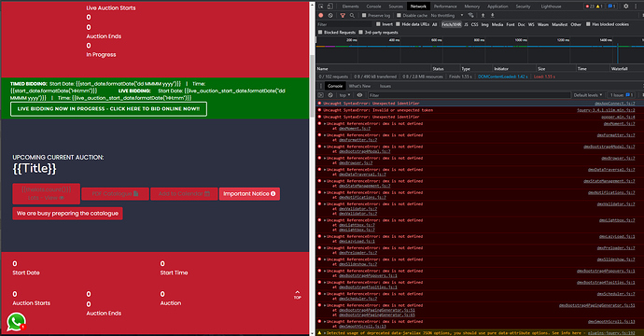Click the export HAR download icon

(493, 15)
